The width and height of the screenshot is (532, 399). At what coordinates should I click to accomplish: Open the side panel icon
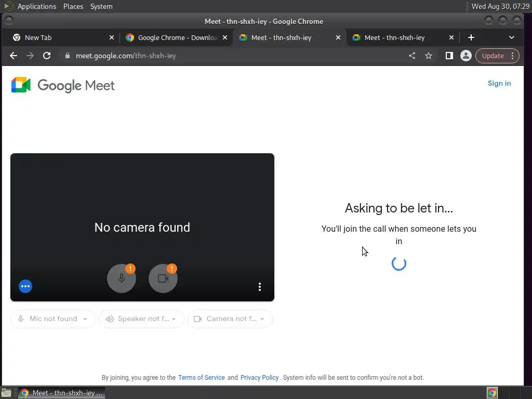[449, 56]
